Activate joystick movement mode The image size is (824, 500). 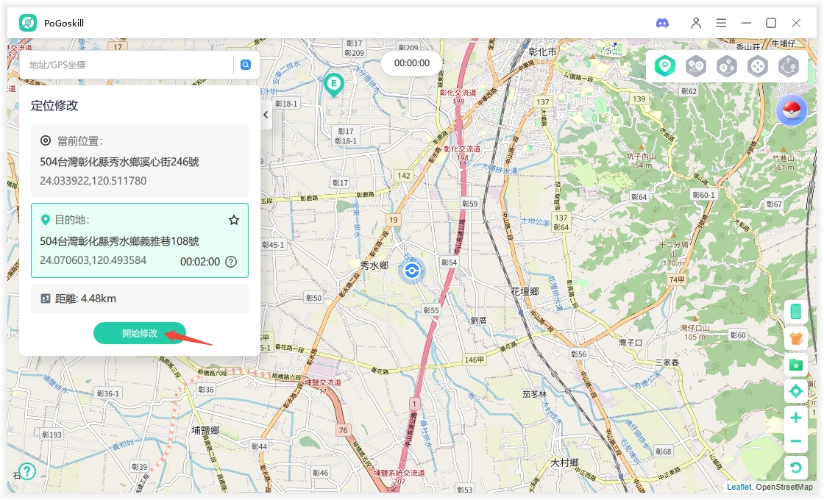[x=758, y=66]
